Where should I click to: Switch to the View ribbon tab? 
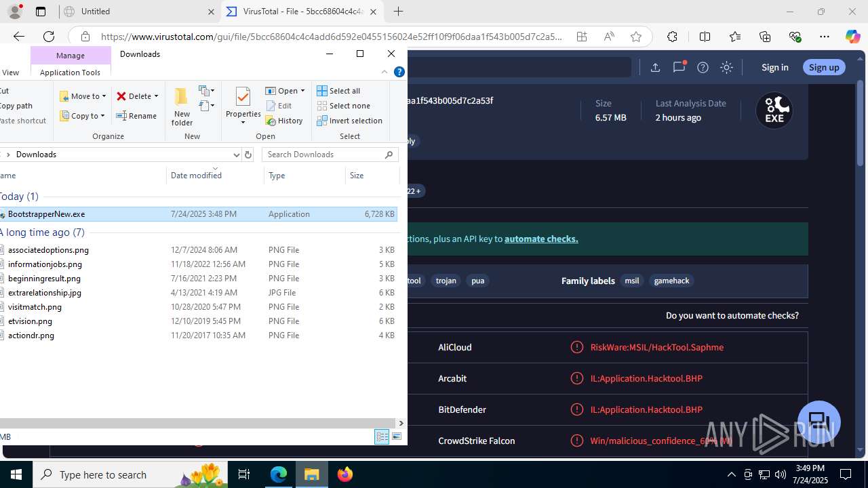click(x=10, y=73)
